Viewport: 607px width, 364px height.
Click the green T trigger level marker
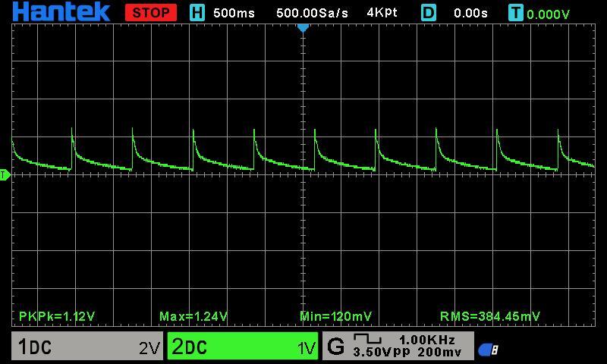click(x=5, y=175)
